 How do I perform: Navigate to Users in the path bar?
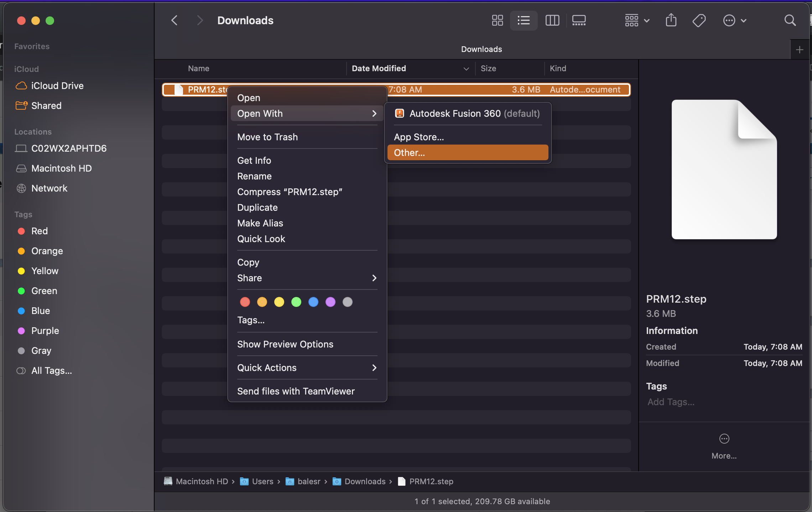coord(262,481)
